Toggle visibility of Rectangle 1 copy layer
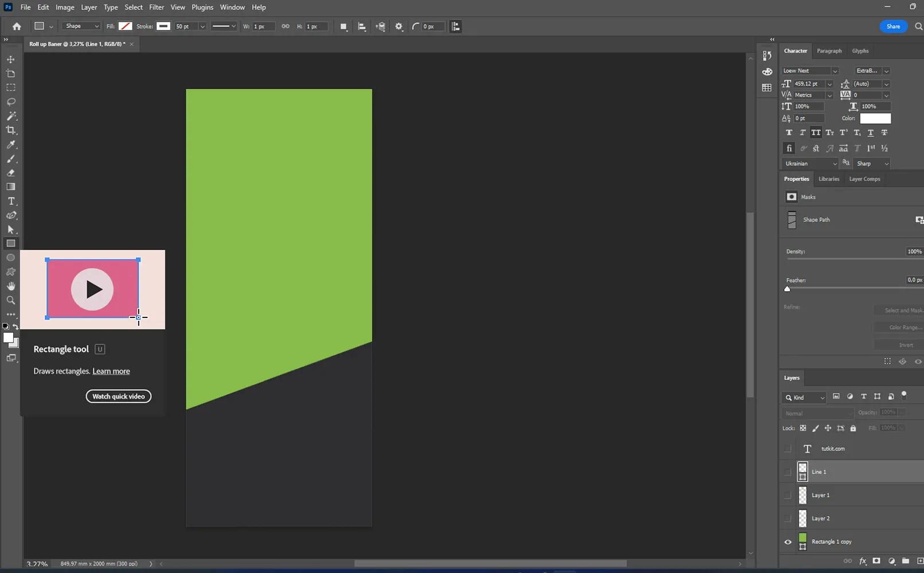Image resolution: width=924 pixels, height=573 pixels. click(x=788, y=541)
